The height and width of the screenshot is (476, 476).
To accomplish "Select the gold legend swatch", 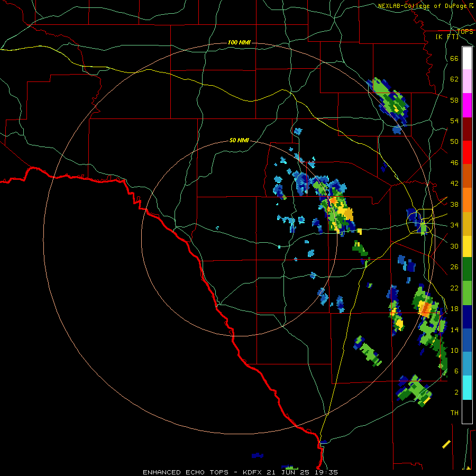I will click(x=467, y=224).
